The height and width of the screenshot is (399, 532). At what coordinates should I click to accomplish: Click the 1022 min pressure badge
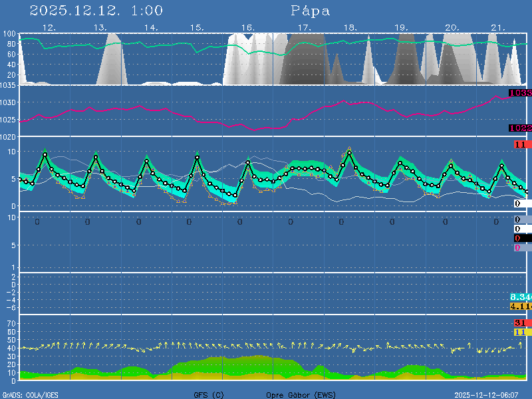(x=520, y=128)
